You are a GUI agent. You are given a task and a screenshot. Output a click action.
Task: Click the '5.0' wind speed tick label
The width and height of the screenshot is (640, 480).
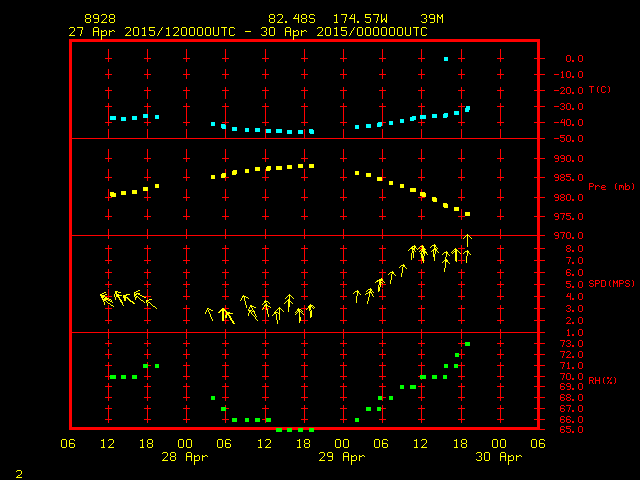pos(574,284)
